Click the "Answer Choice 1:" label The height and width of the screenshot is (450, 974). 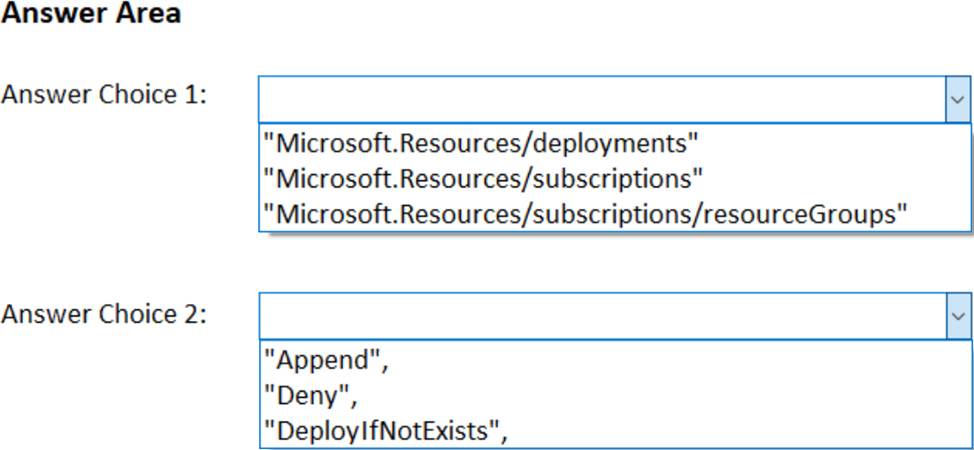coord(104,96)
